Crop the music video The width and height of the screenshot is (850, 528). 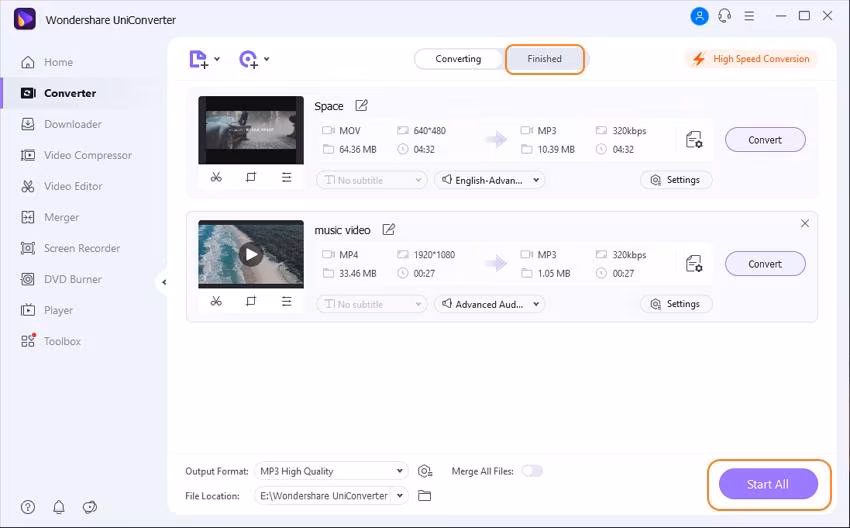pyautogui.click(x=251, y=301)
